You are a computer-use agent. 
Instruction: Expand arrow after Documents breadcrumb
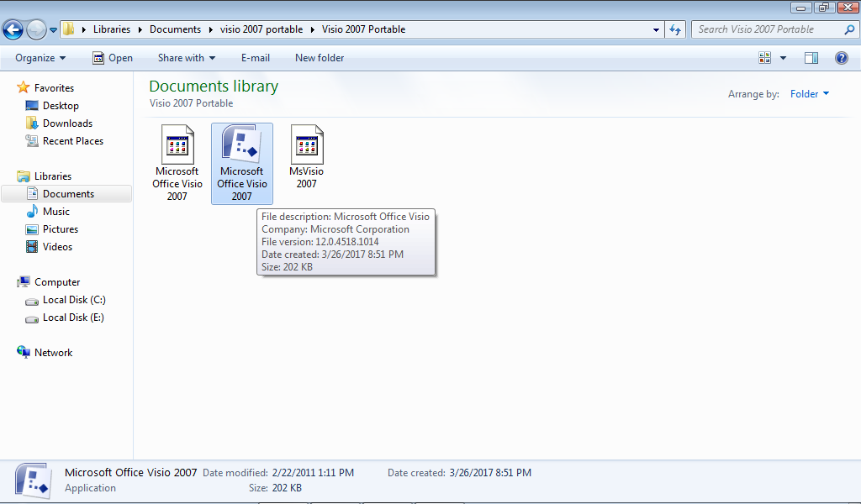point(211,29)
